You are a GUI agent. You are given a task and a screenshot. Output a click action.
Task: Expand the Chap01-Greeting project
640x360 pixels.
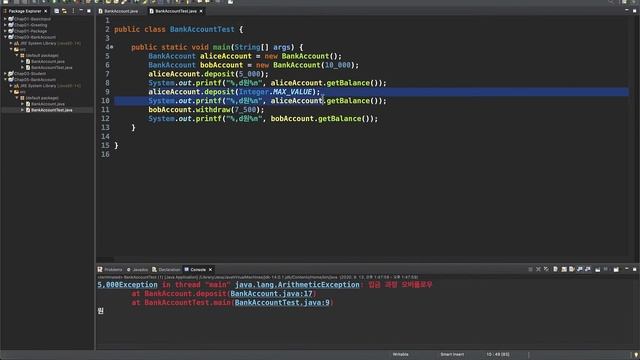[x=5, y=25]
